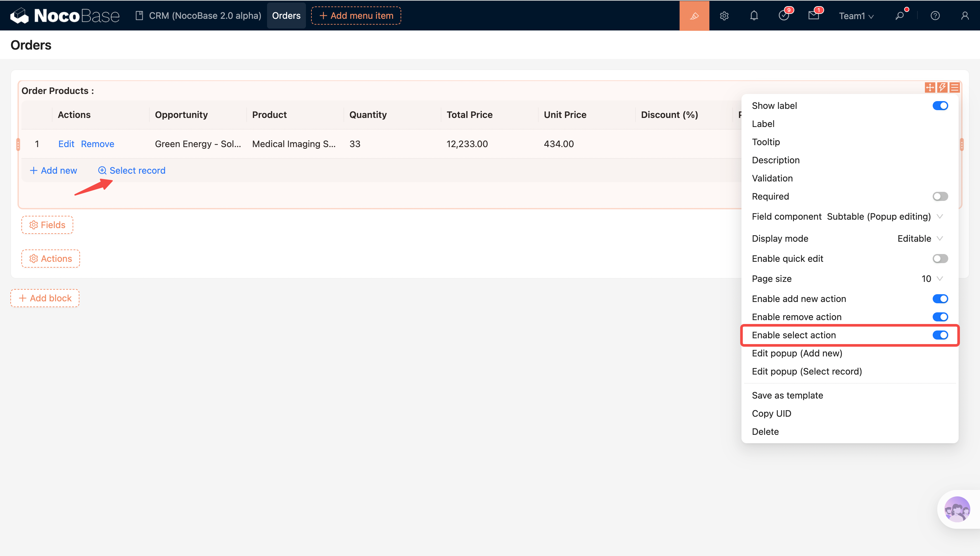The width and height of the screenshot is (980, 556).
Task: Choose Edit popup (Select record) entry
Action: point(807,371)
